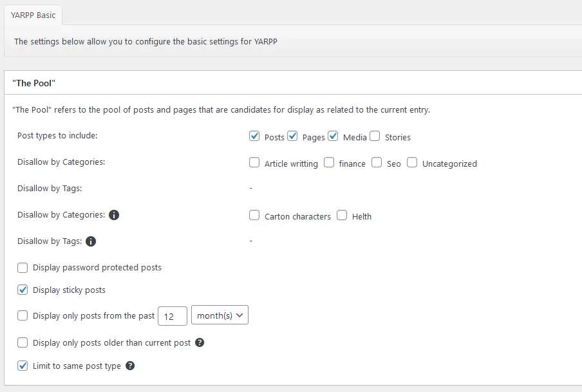The height and width of the screenshot is (392, 582).
Task: Enable the Stories post type
Action: pyautogui.click(x=375, y=136)
